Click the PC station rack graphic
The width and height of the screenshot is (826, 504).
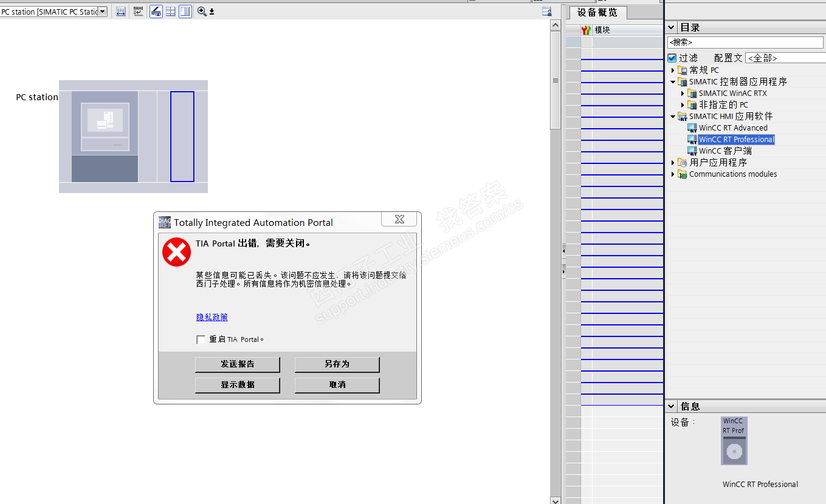(133, 137)
